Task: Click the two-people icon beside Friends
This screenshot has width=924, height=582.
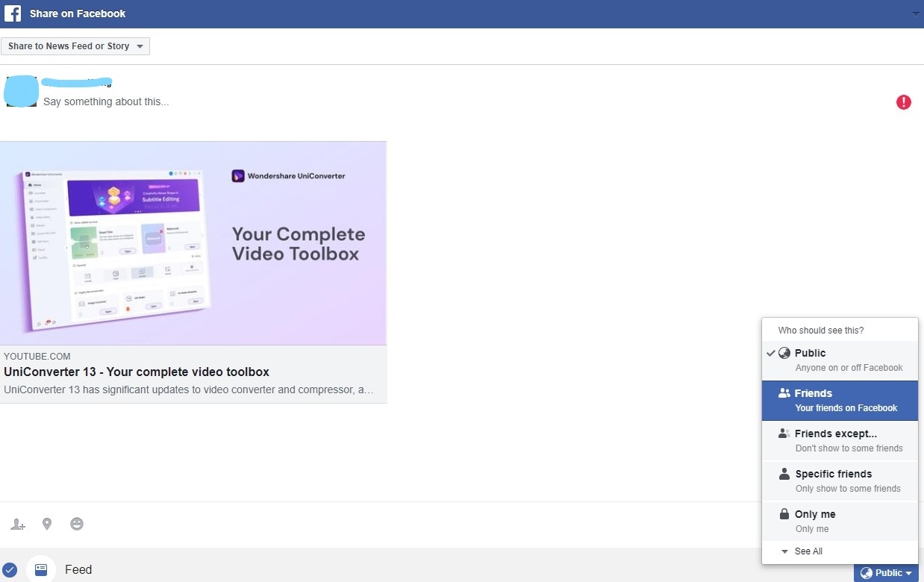Action: 784,393
